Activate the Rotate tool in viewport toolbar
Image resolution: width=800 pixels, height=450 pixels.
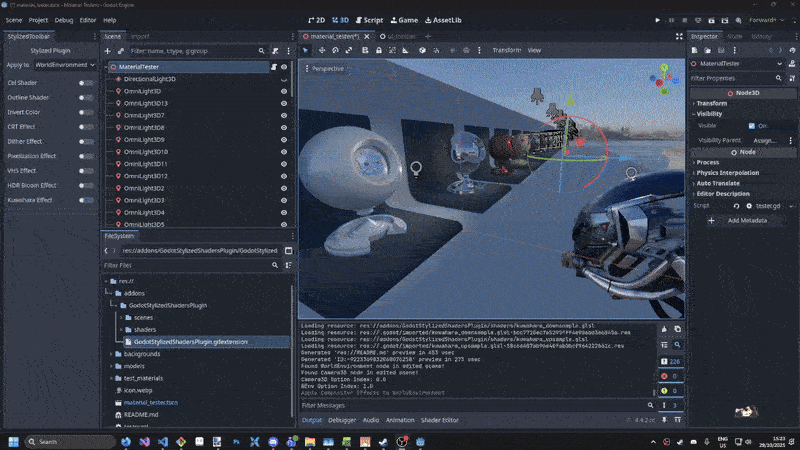(x=335, y=51)
